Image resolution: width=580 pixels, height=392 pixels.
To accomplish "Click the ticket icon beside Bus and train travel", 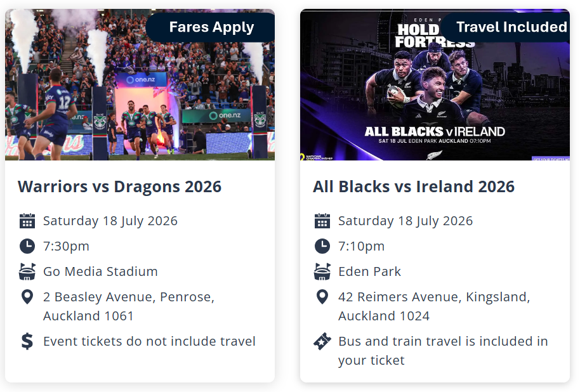I will coord(322,341).
